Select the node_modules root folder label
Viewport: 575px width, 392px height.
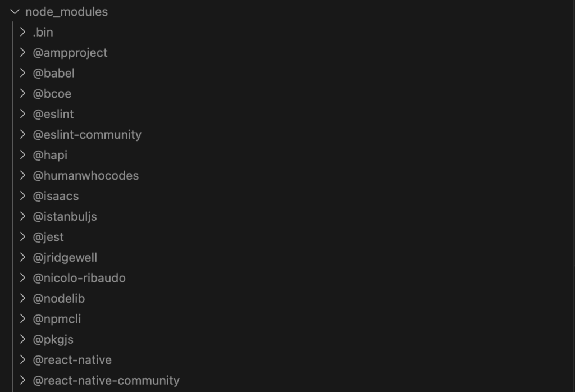(x=66, y=12)
